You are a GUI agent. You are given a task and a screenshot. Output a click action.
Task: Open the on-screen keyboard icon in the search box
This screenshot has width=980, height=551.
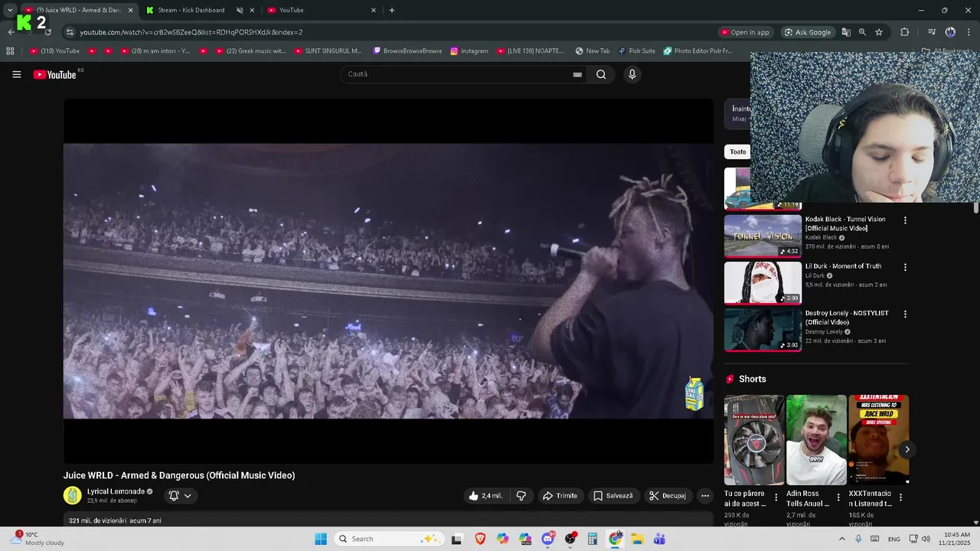577,74
